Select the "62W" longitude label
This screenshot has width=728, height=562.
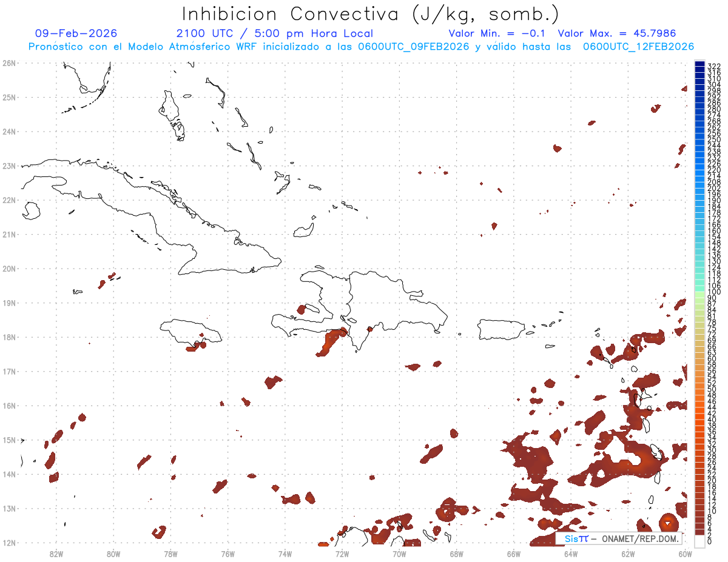tap(628, 553)
